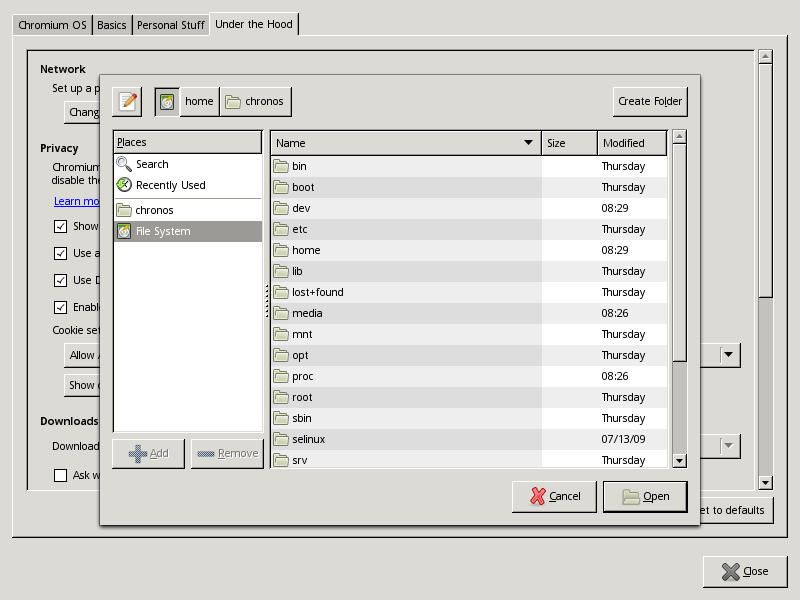Select the lost+found folder
Image resolution: width=800 pixels, height=600 pixels.
click(x=317, y=292)
